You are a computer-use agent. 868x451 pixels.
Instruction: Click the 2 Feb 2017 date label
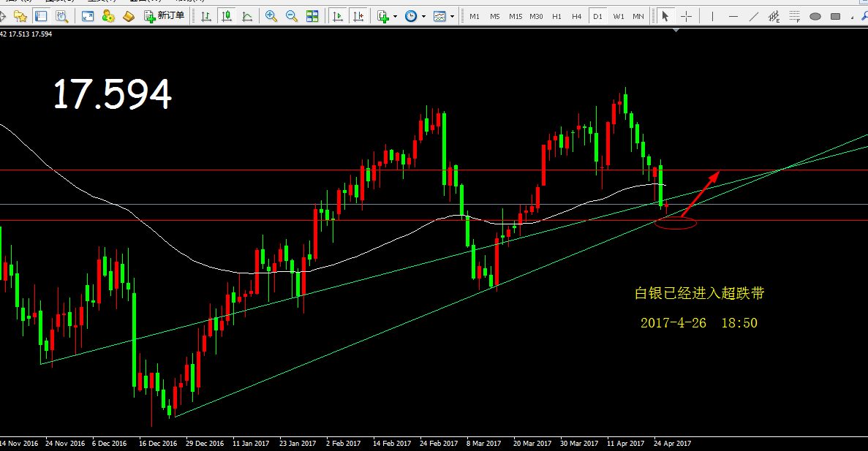point(343,443)
